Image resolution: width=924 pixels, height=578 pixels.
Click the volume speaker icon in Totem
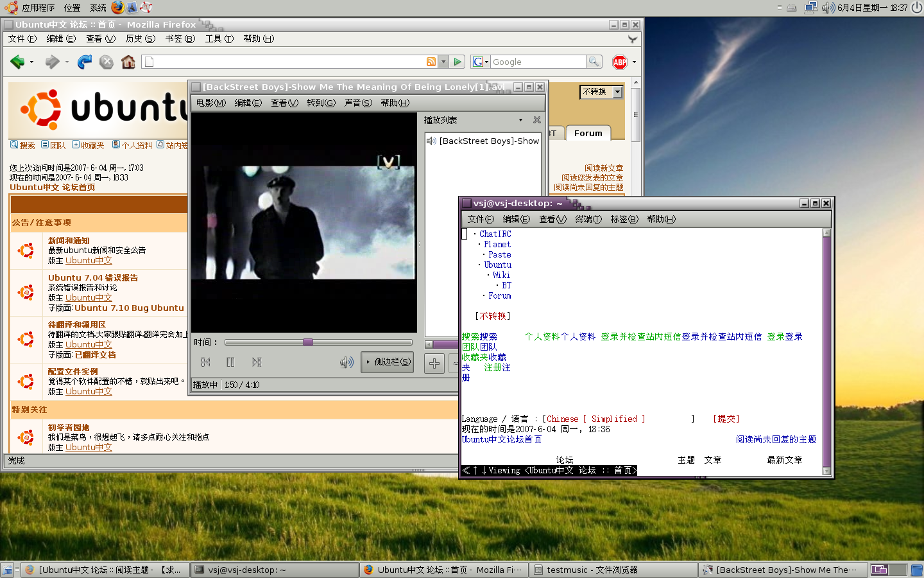point(346,362)
